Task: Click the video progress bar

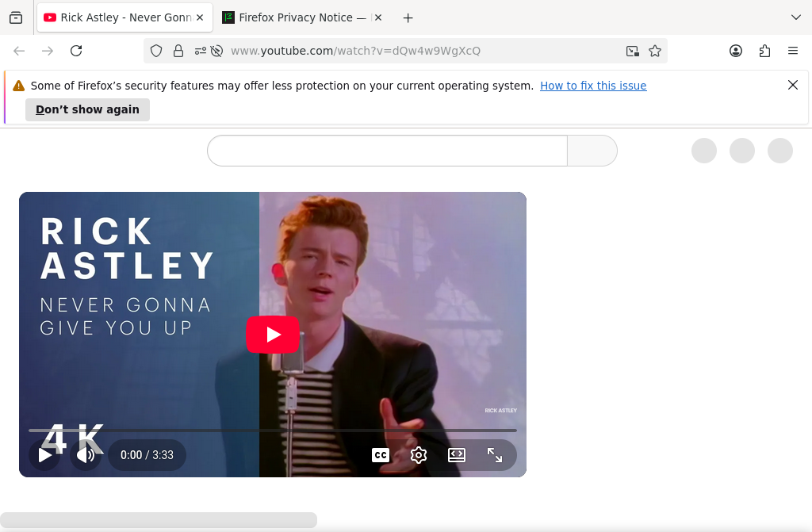Action: point(273,430)
